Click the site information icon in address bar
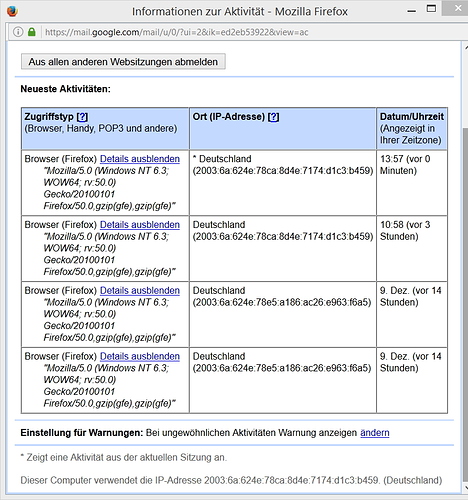Screen dimensions: 468x500 pos(18,32)
